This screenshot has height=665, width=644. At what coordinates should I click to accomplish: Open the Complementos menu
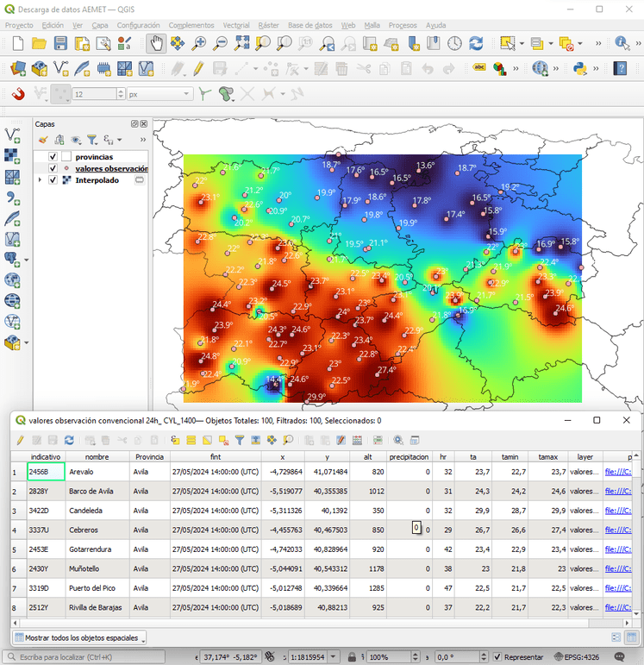coord(191,25)
